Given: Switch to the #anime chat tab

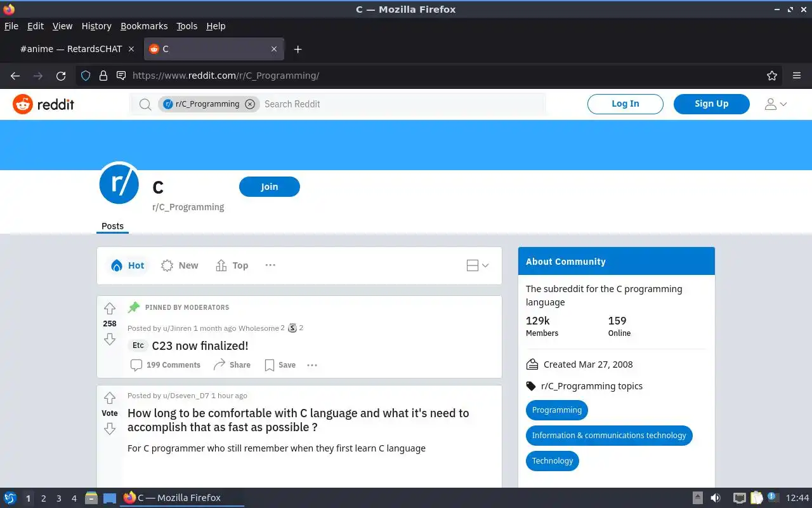Looking at the screenshot, I should point(71,49).
